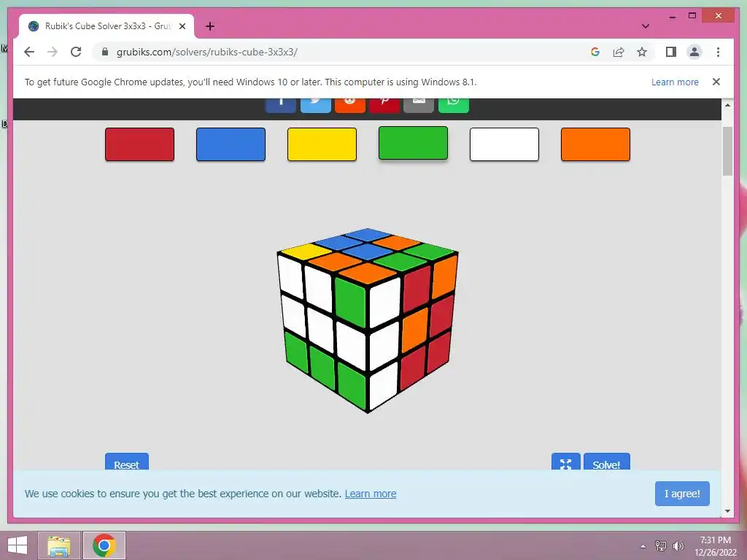The width and height of the screenshot is (747, 560).
Task: Open network status tray icon
Action: 661,546
